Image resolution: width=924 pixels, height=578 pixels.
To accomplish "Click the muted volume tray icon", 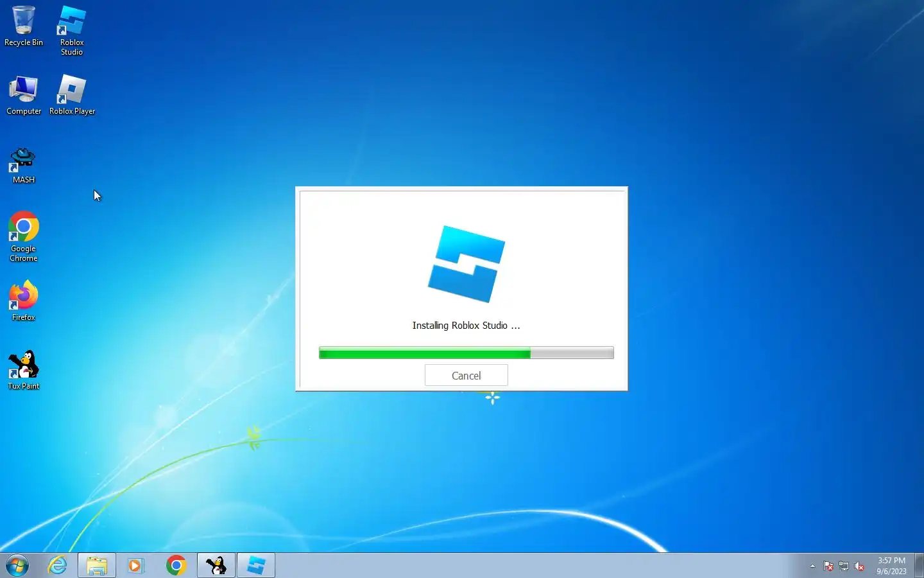I will click(x=859, y=566).
